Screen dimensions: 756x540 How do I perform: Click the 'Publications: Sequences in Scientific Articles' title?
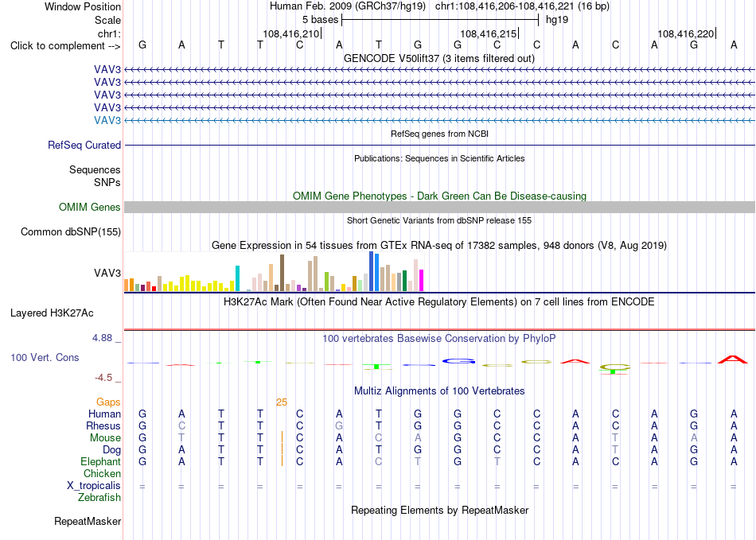[x=439, y=158]
